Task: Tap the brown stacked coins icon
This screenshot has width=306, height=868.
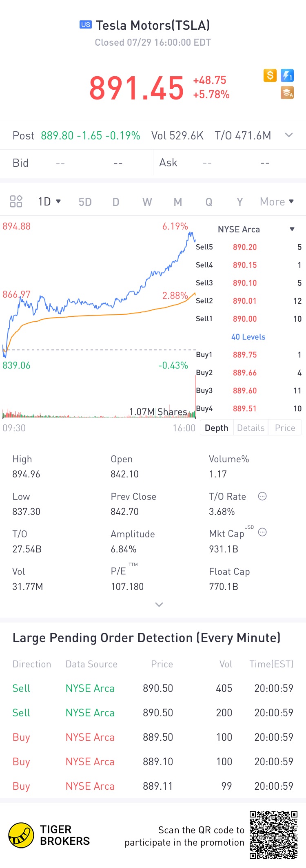Action: [x=287, y=93]
